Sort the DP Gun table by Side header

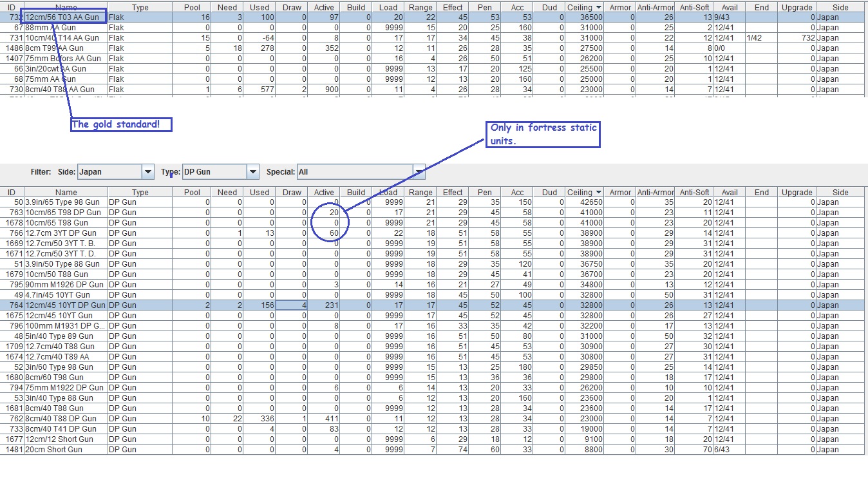tap(840, 192)
